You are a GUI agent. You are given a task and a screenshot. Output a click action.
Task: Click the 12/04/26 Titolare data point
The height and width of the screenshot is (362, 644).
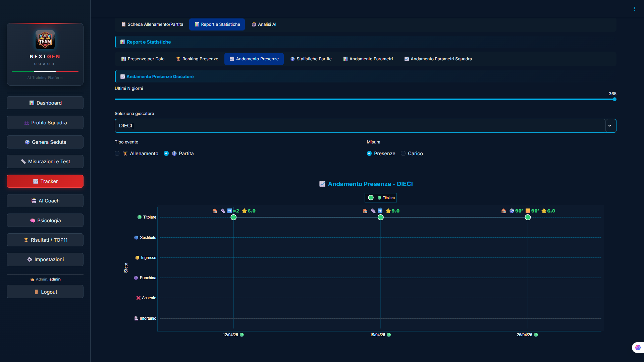[233, 217]
